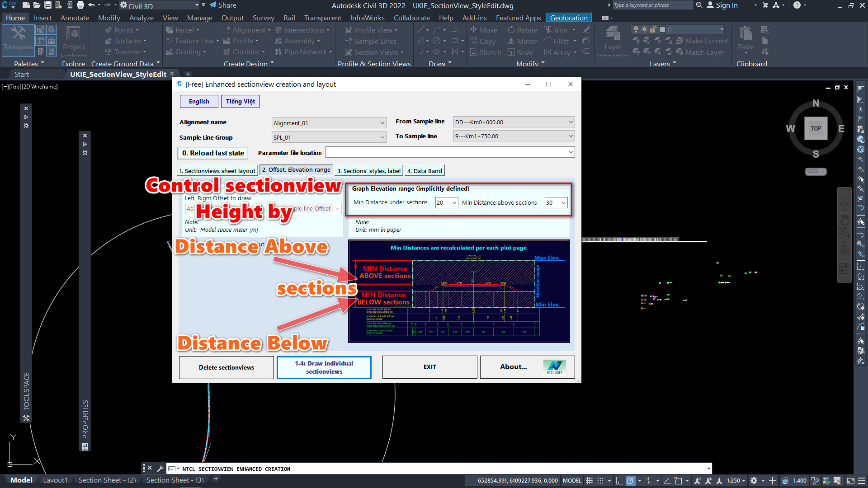The height and width of the screenshot is (488, 868).
Task: Open Min Distance under sections dropdown
Action: 454,203
